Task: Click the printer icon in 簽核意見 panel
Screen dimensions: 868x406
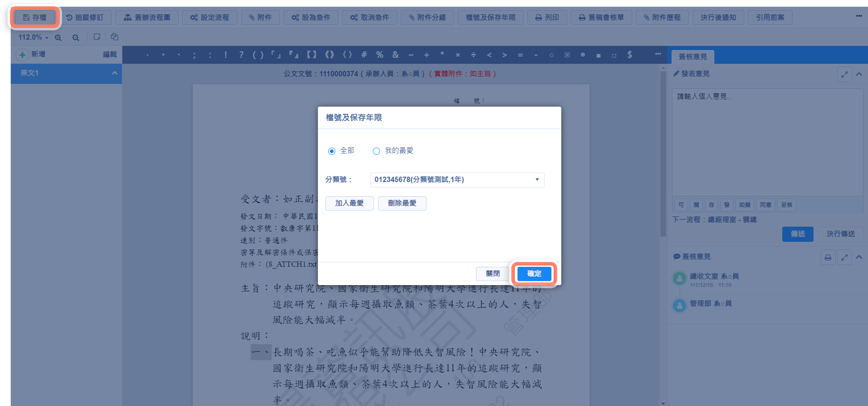Action: click(x=828, y=257)
